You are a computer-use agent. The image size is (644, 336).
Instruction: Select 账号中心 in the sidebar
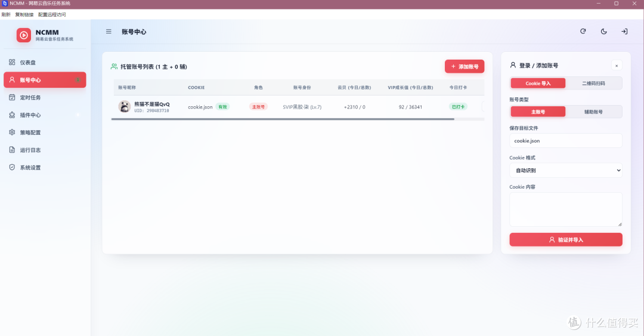pos(45,80)
